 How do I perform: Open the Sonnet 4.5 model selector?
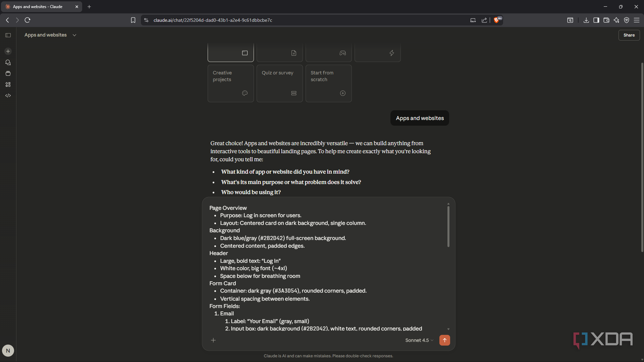(419, 340)
